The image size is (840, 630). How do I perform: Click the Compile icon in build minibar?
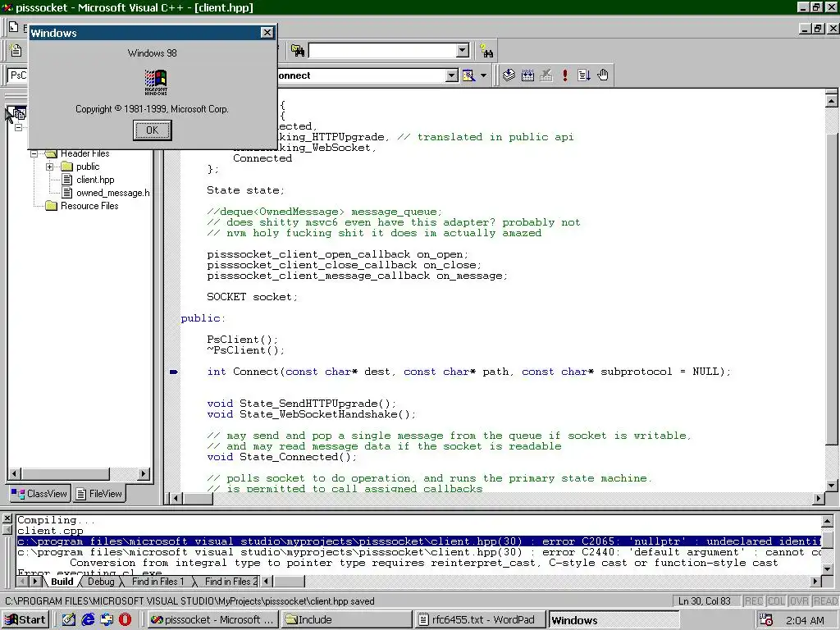pos(509,75)
